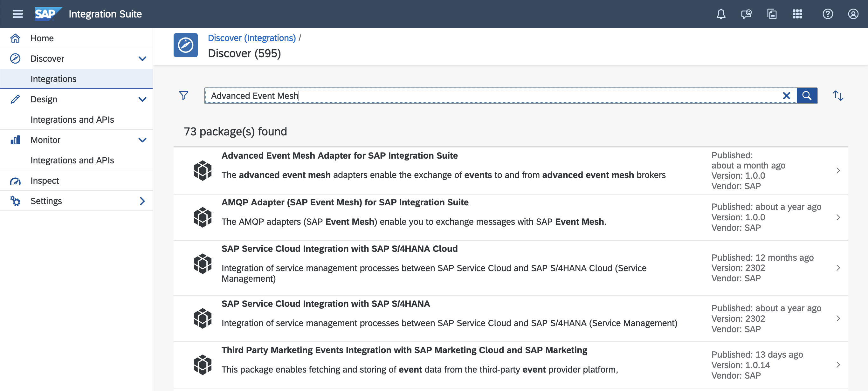Viewport: 868px width, 391px height.
Task: Go to Home in sidebar
Action: pos(76,38)
